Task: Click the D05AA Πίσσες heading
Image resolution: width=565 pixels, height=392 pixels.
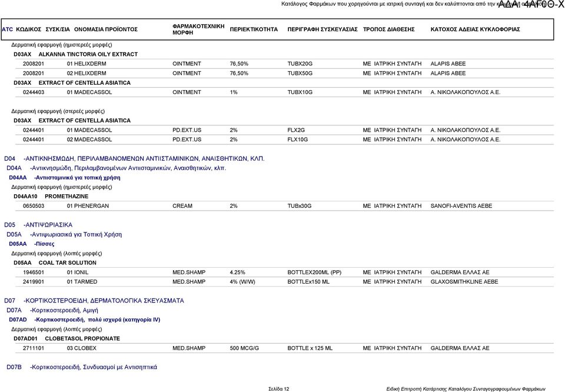Action: [32, 244]
